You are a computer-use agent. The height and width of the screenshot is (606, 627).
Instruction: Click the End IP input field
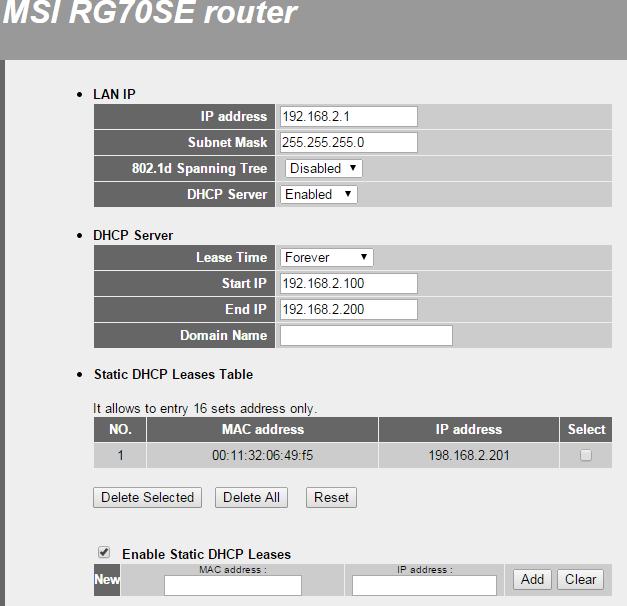coord(349,309)
